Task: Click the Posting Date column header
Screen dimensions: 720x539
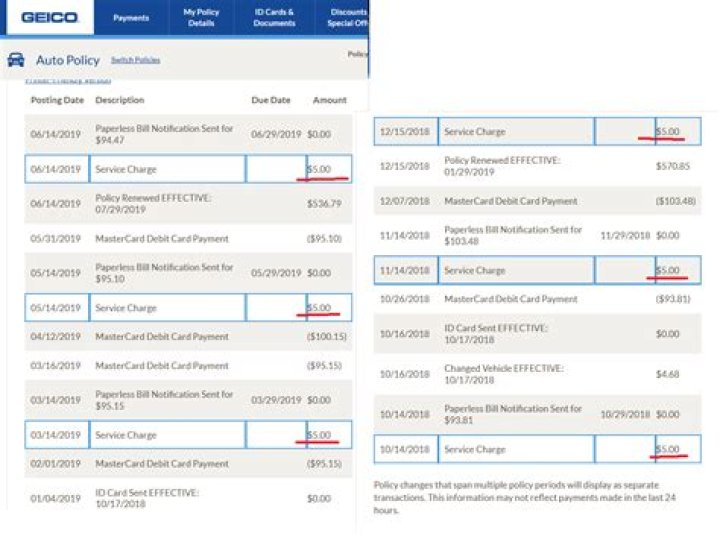Action: pos(57,100)
